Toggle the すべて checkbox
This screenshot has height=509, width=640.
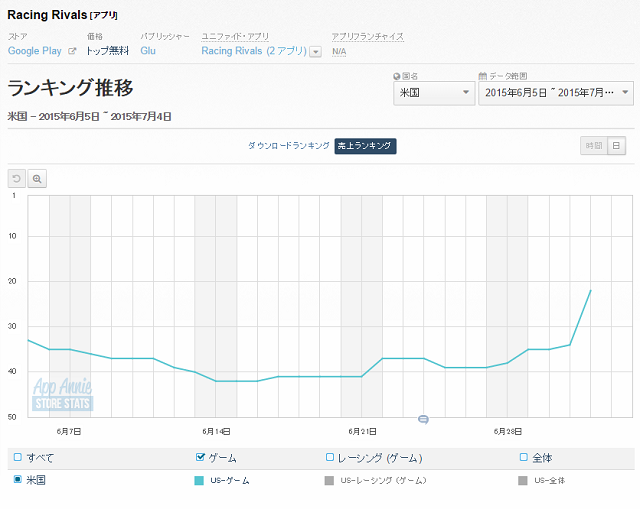point(18,457)
